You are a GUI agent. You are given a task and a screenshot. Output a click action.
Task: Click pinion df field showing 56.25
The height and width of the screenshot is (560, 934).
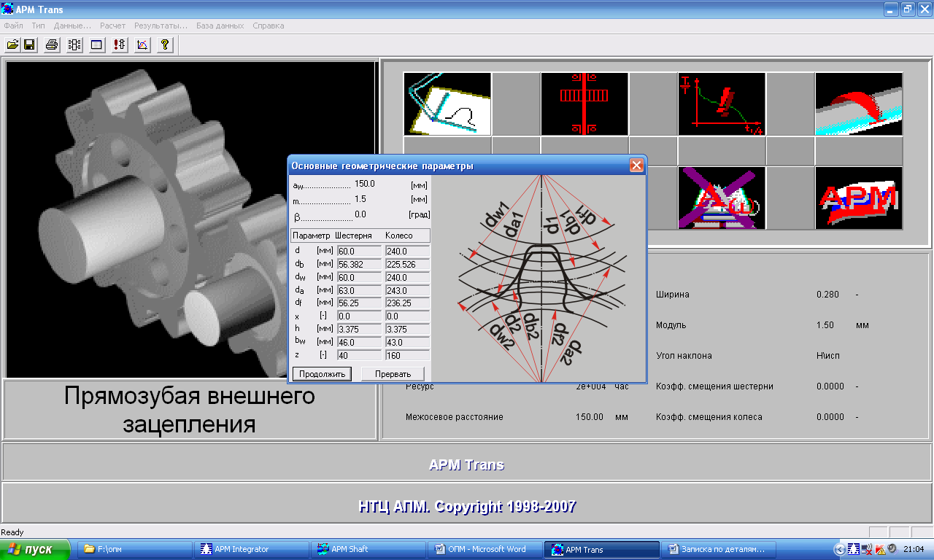[359, 303]
